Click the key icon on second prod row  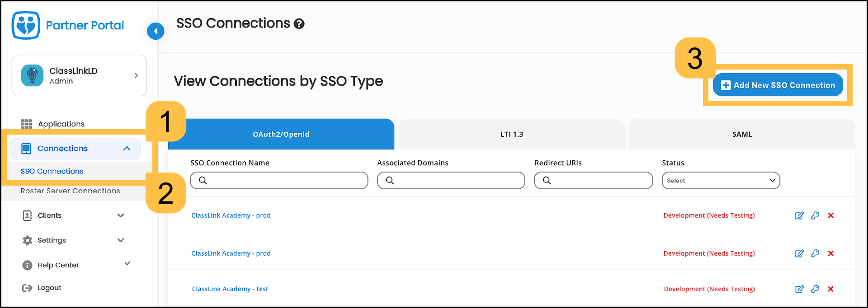point(815,253)
